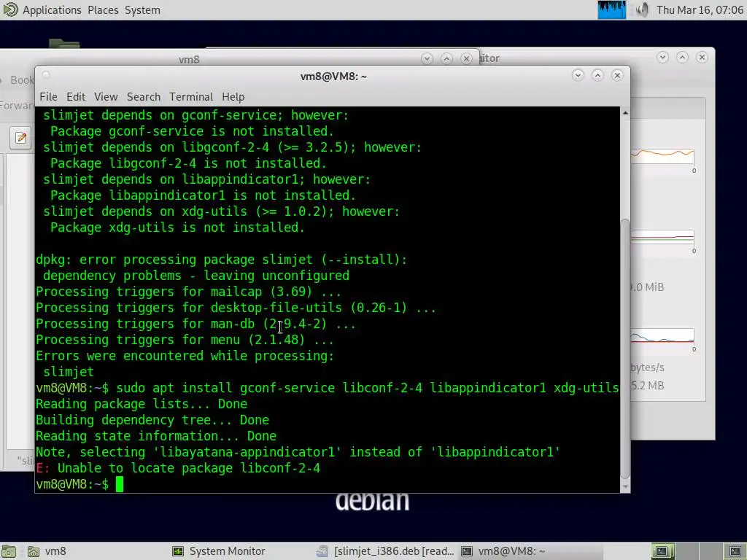Click 'Processing triggers for mailcap' line
Screen dimensions: 747x560
[188, 292]
